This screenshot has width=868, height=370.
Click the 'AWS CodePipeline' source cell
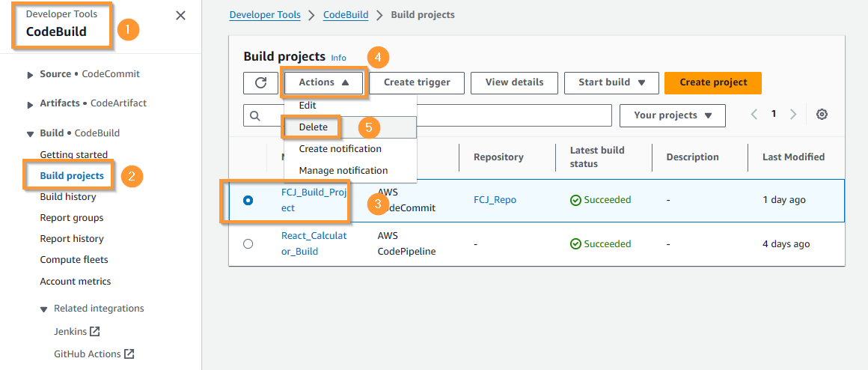(407, 243)
